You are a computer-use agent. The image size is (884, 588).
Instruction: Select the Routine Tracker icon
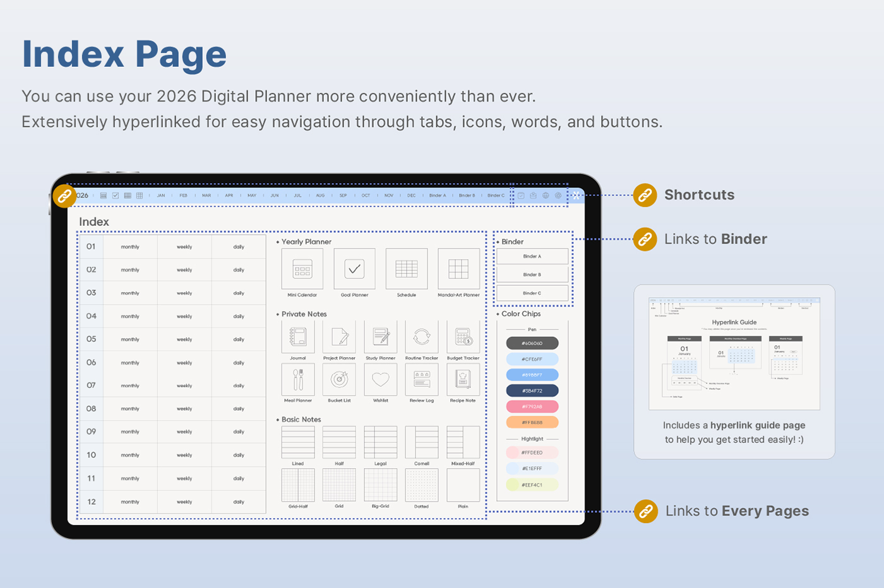point(422,337)
